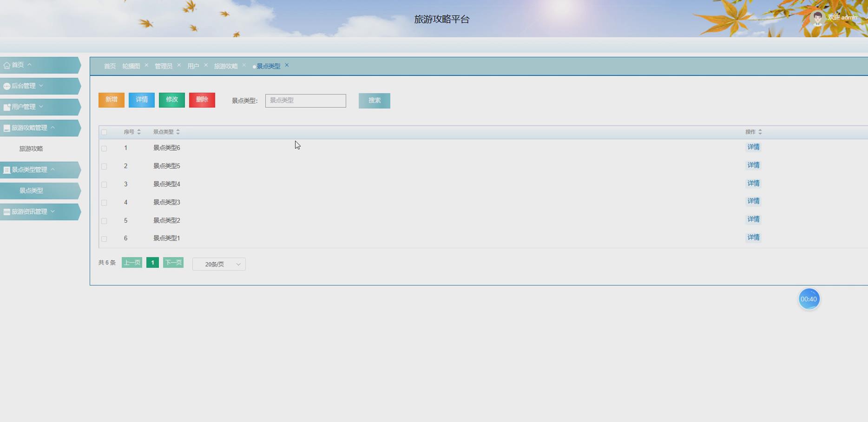Click inside the 景点类型 search input

305,100
